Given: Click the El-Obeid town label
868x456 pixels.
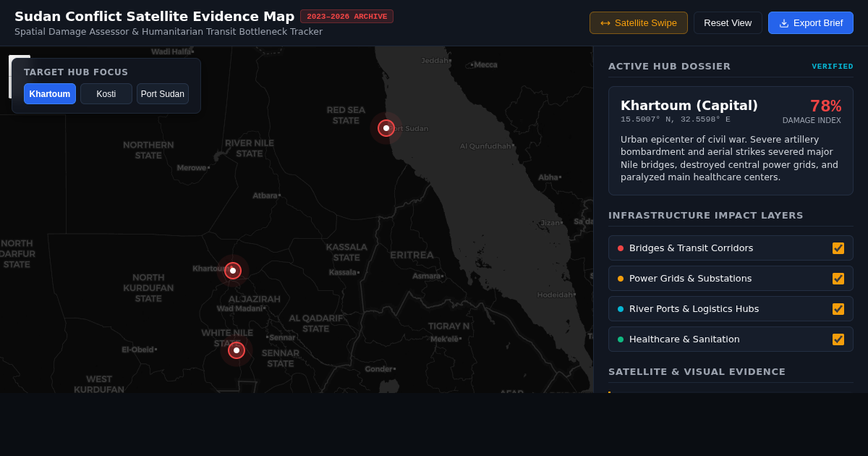Looking at the screenshot, I should click(138, 350).
